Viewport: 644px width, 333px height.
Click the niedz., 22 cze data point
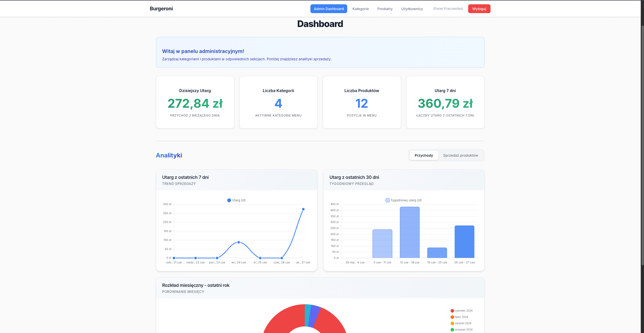coord(196,258)
